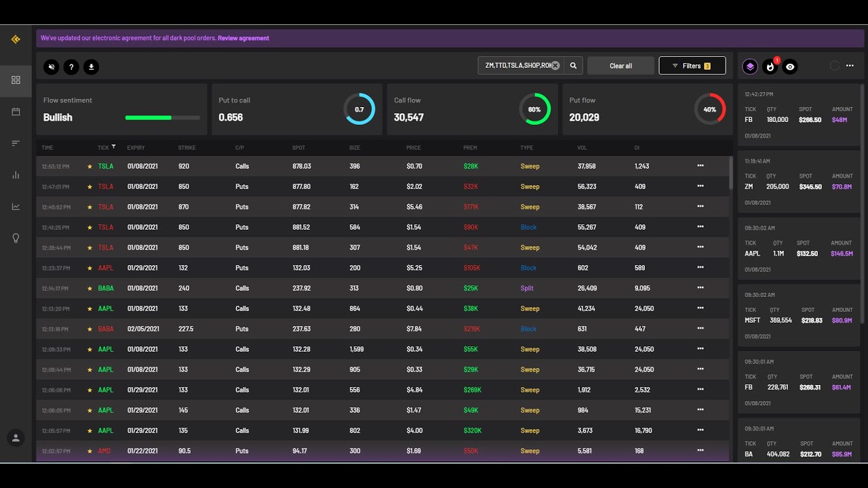
Task: Toggle the sound mute icon in the toolbar
Action: point(51,66)
